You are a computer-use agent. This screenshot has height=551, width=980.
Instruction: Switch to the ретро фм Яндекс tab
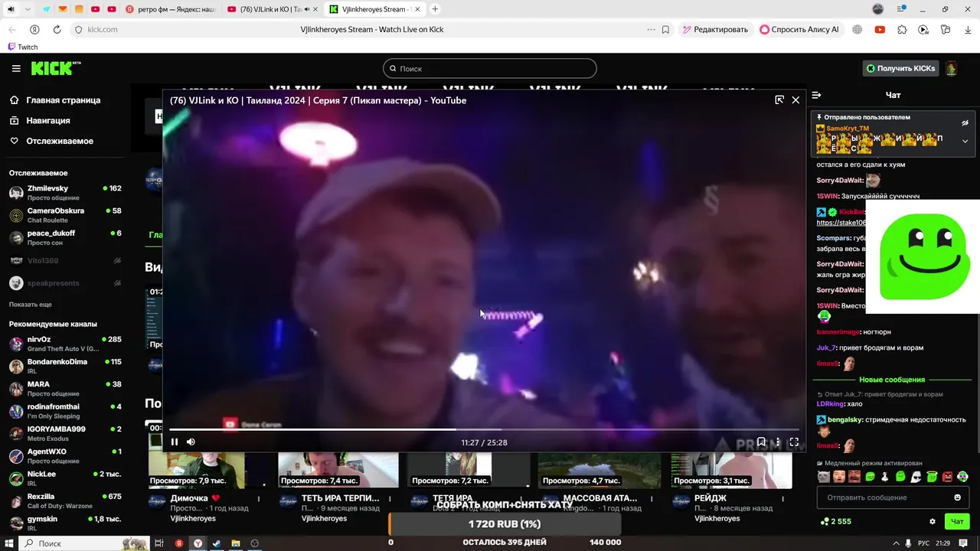point(171,9)
